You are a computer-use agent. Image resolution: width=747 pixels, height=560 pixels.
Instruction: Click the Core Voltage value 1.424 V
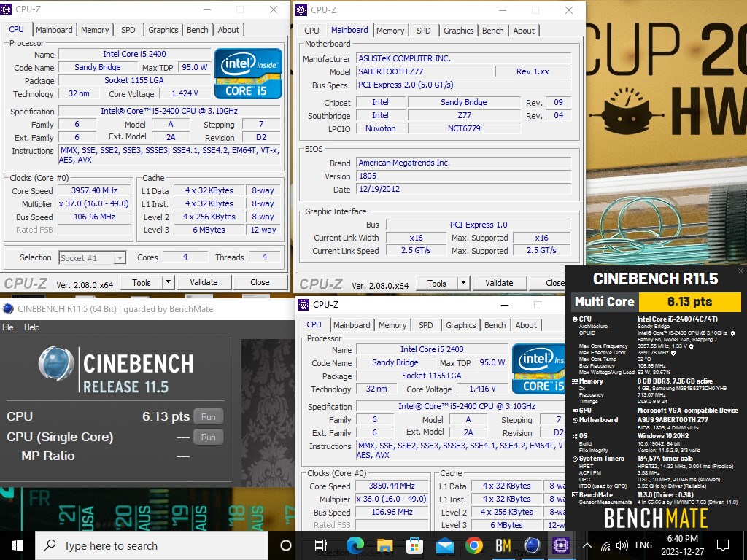185,93
